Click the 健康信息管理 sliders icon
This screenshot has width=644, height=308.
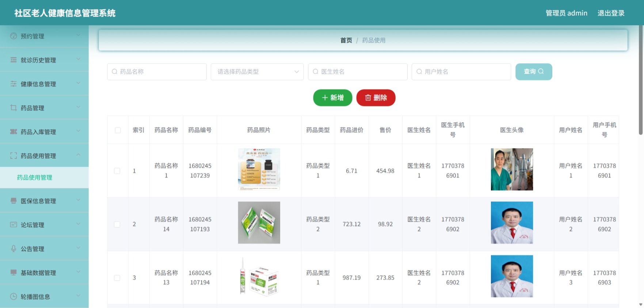(14, 84)
